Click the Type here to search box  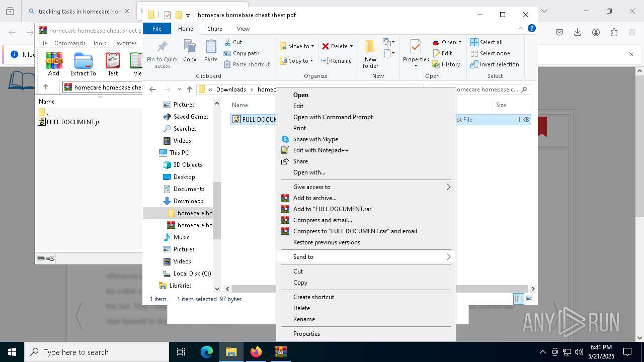click(x=97, y=352)
